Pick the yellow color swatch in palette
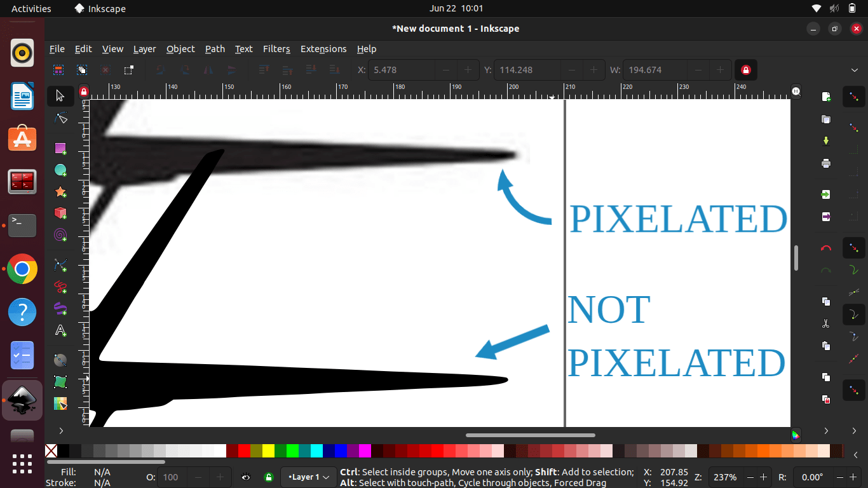Viewport: 868px width, 488px height. coord(268,451)
